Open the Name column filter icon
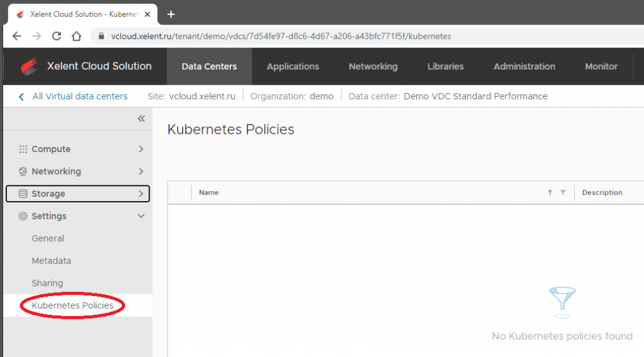This screenshot has width=644, height=357. pos(563,192)
